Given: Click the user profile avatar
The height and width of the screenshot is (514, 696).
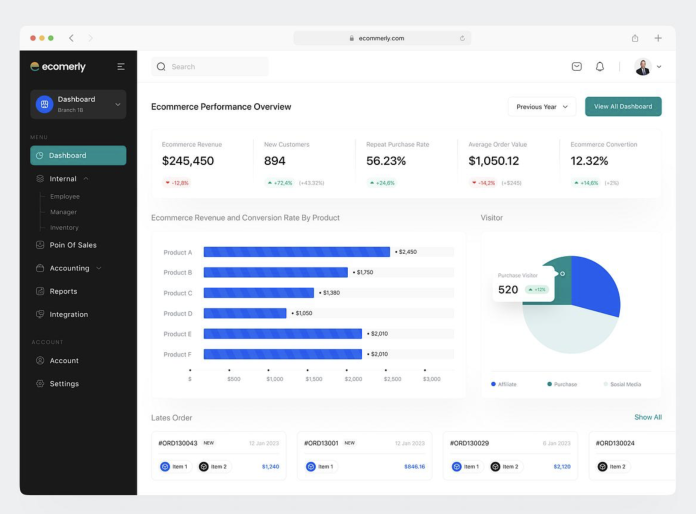Looking at the screenshot, I should [x=643, y=67].
